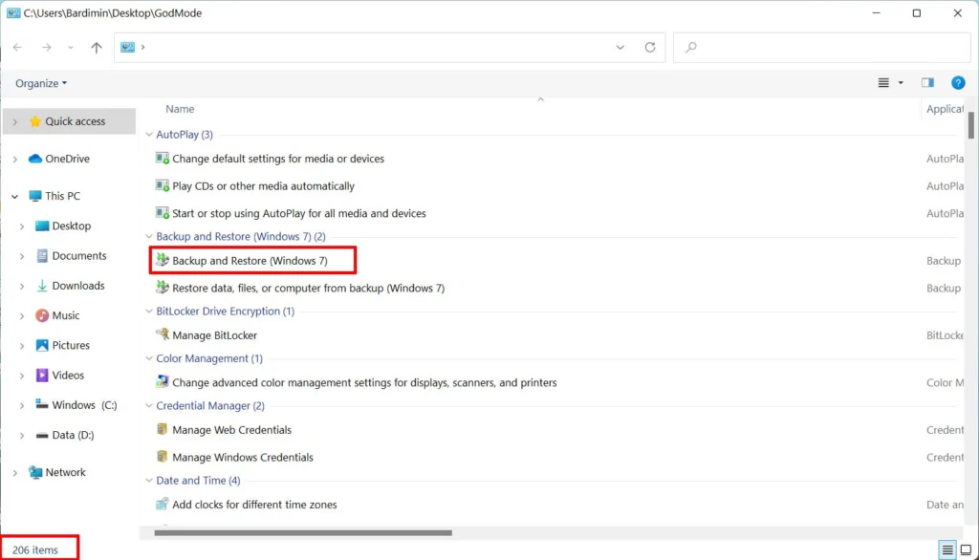Select Play CDs or other media automatically
The width and height of the screenshot is (979, 560).
click(x=264, y=186)
